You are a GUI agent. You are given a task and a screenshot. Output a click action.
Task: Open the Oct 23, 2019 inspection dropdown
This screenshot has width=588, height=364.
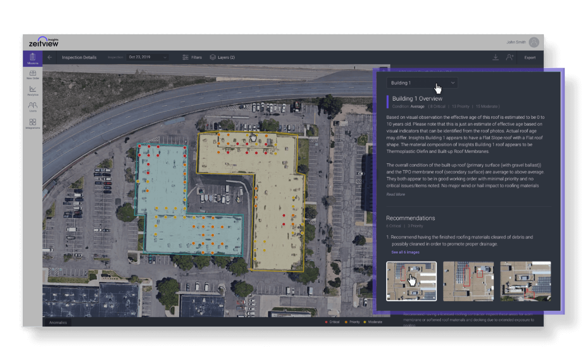148,57
